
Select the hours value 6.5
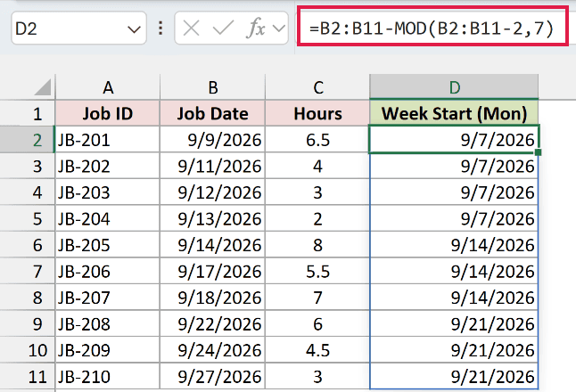pyautogui.click(x=317, y=140)
